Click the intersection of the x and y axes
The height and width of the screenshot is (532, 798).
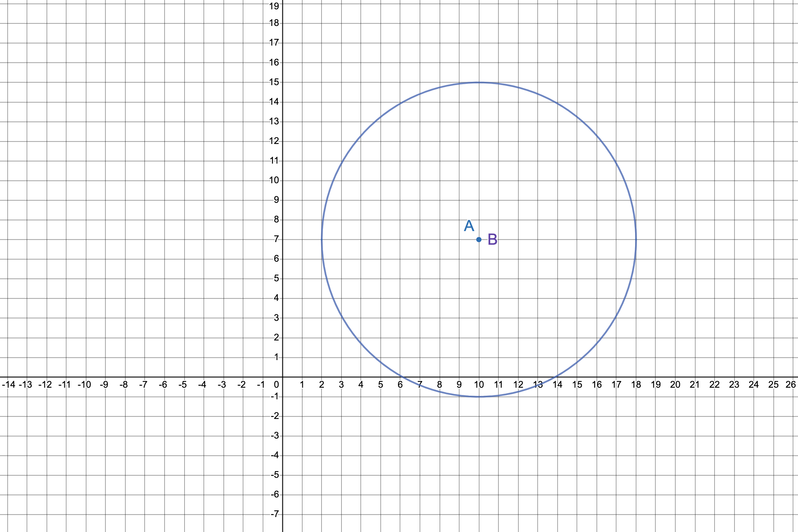[x=283, y=377]
